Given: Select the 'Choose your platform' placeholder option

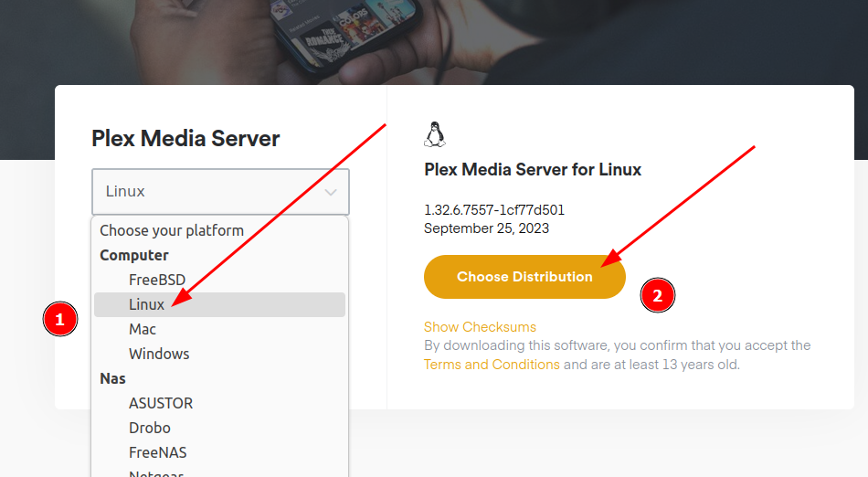Looking at the screenshot, I should pyautogui.click(x=172, y=230).
